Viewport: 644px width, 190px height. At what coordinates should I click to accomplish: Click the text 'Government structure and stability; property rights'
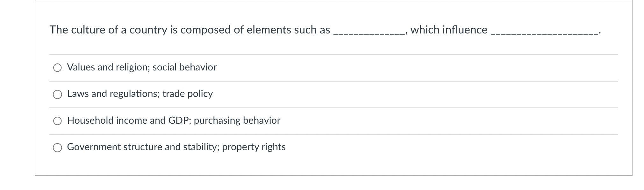tap(176, 147)
